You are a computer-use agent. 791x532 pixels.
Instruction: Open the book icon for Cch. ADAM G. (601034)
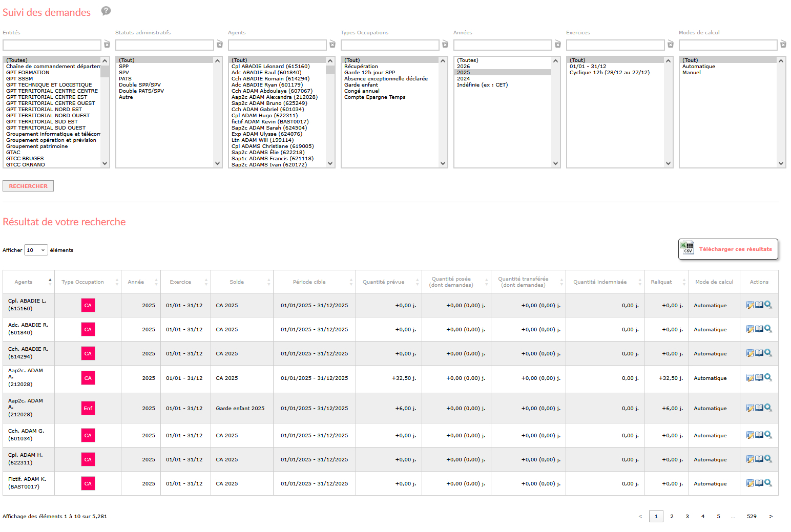(x=759, y=435)
